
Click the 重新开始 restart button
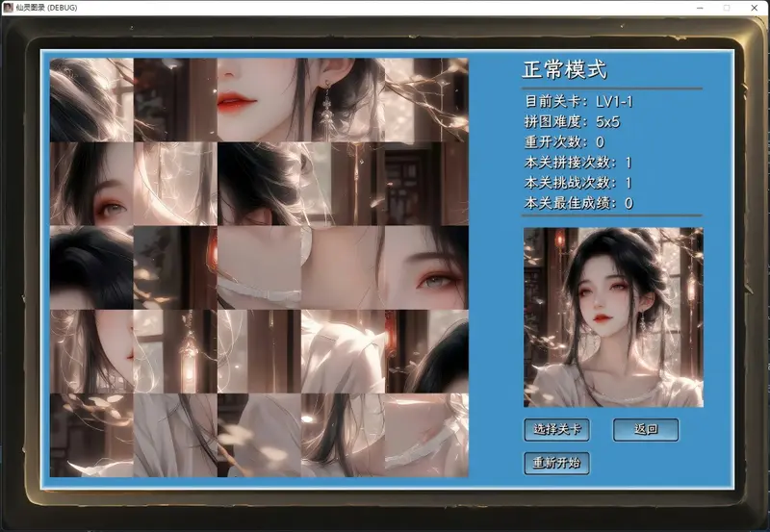pyautogui.click(x=556, y=463)
